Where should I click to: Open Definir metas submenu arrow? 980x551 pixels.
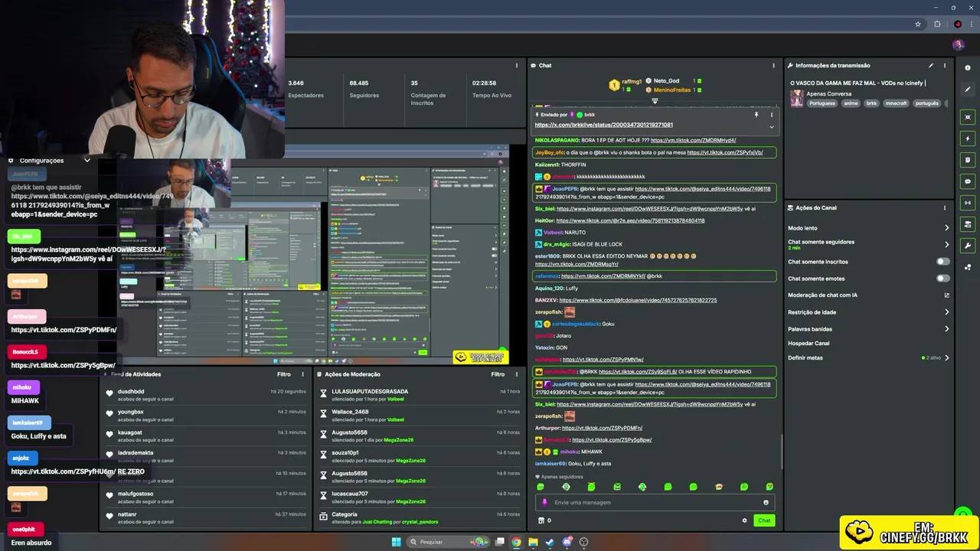946,357
